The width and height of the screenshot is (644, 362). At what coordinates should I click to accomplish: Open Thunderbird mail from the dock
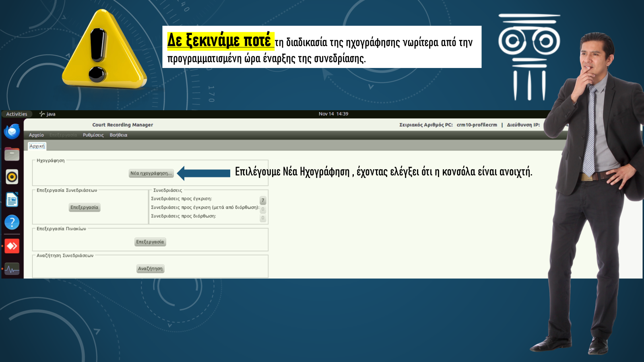(12, 131)
